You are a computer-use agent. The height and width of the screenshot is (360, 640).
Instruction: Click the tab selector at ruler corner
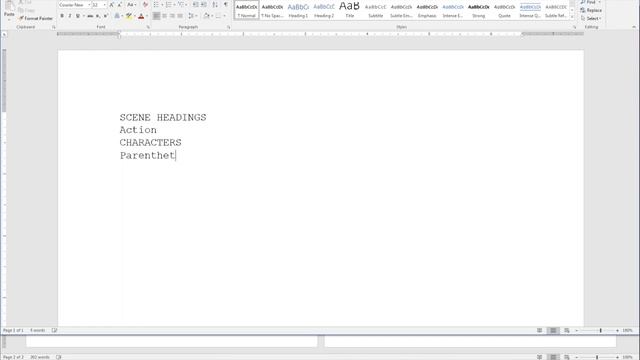tap(4, 35)
